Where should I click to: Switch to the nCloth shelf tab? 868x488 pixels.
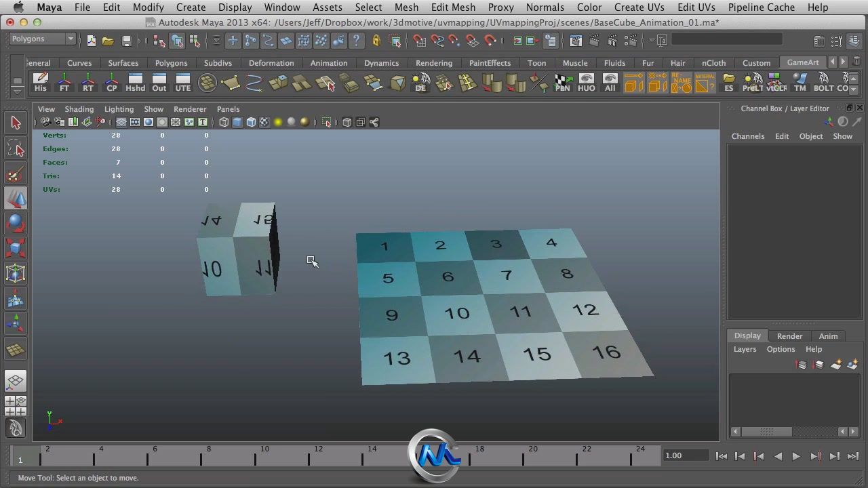coord(713,63)
